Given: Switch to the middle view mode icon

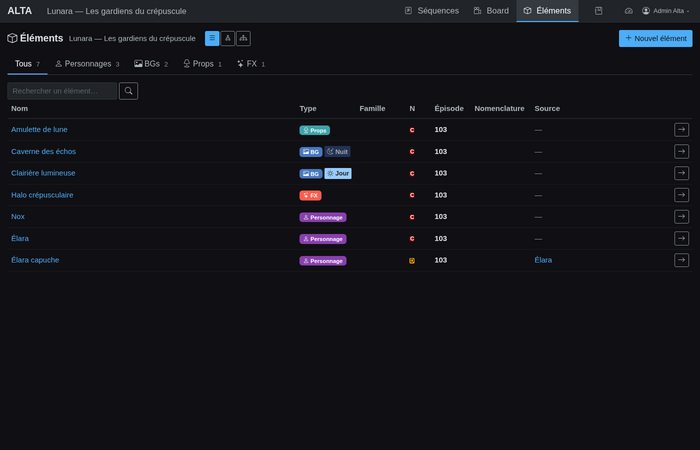Looking at the screenshot, I should (228, 38).
